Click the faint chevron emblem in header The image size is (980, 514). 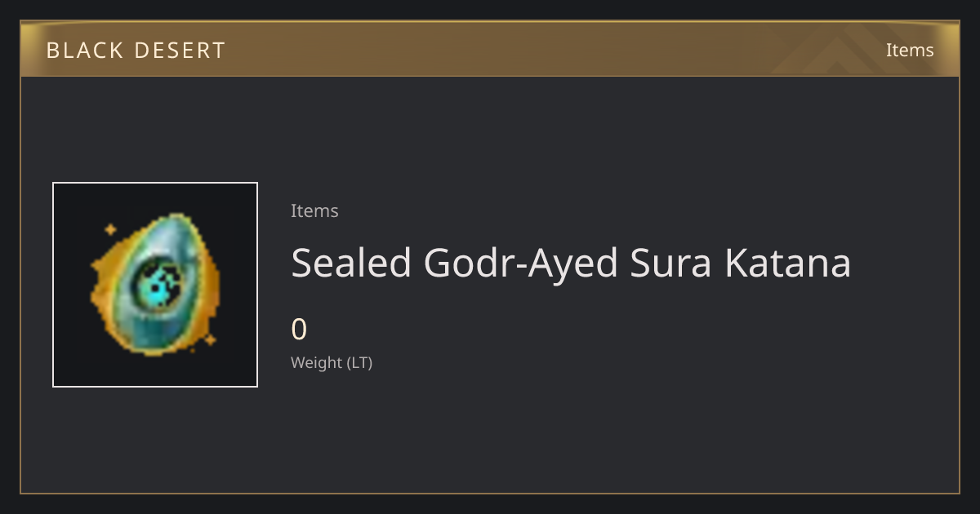[x=849, y=49]
